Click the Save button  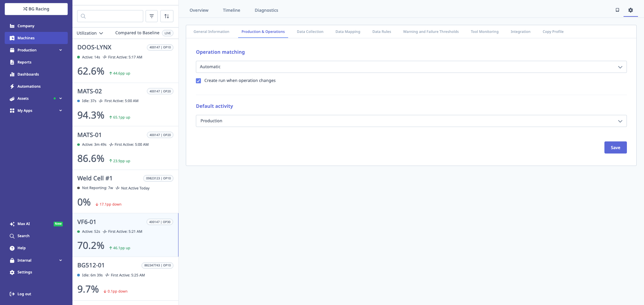(615, 147)
